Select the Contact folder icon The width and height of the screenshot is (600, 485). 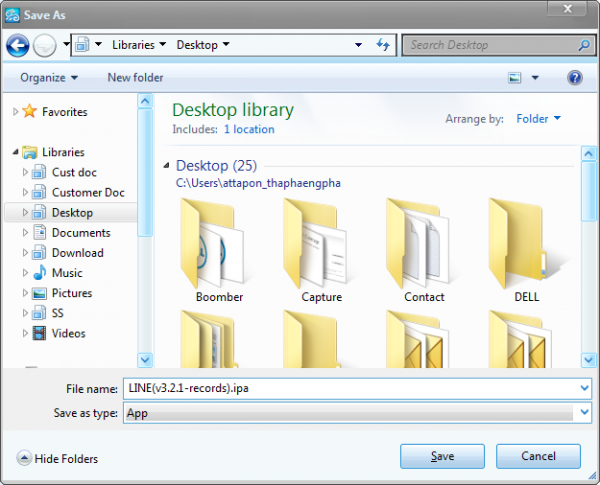click(x=424, y=241)
